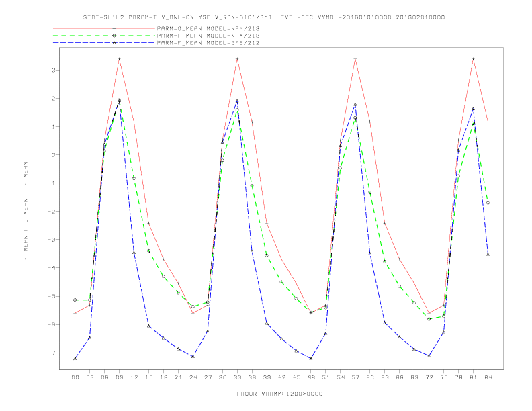Click red O_MEAN peak point at hour 81
This screenshot has width=532, height=411.
tap(474, 59)
